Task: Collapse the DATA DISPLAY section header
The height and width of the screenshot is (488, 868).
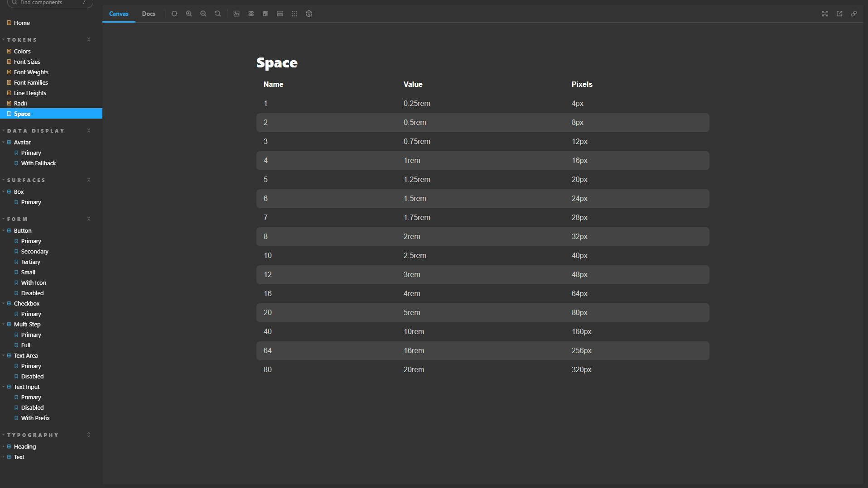Action: coord(36,131)
